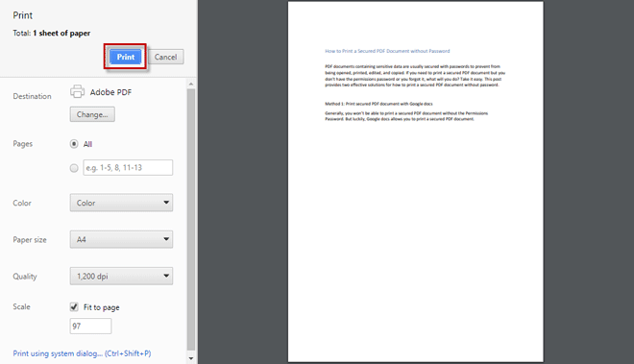The image size is (634, 364).
Task: Select the custom page range radio button
Action: (74, 168)
